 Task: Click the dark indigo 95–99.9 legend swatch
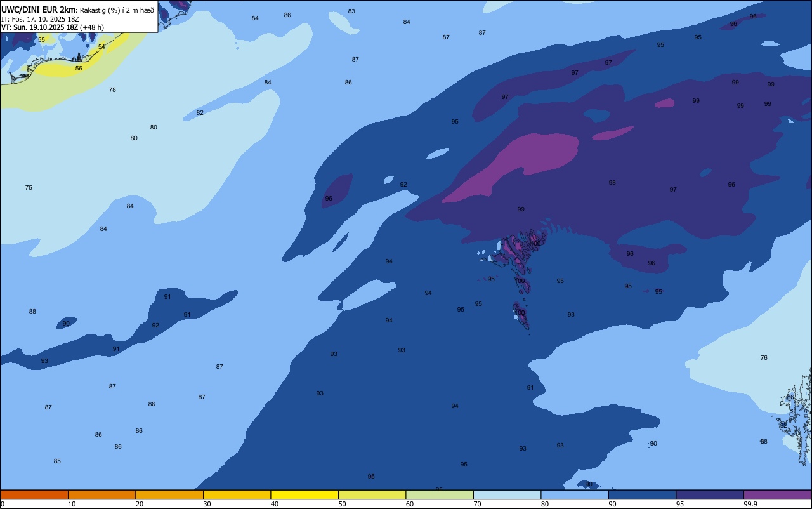pyautogui.click(x=710, y=494)
